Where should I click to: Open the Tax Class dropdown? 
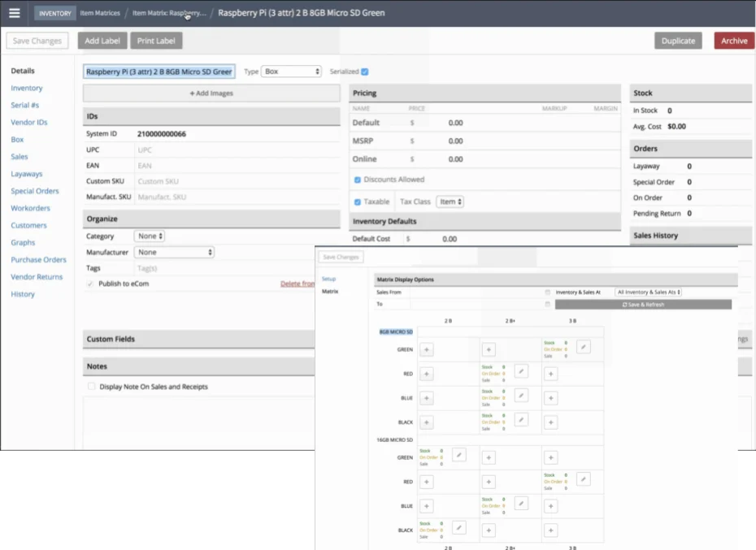[450, 201]
